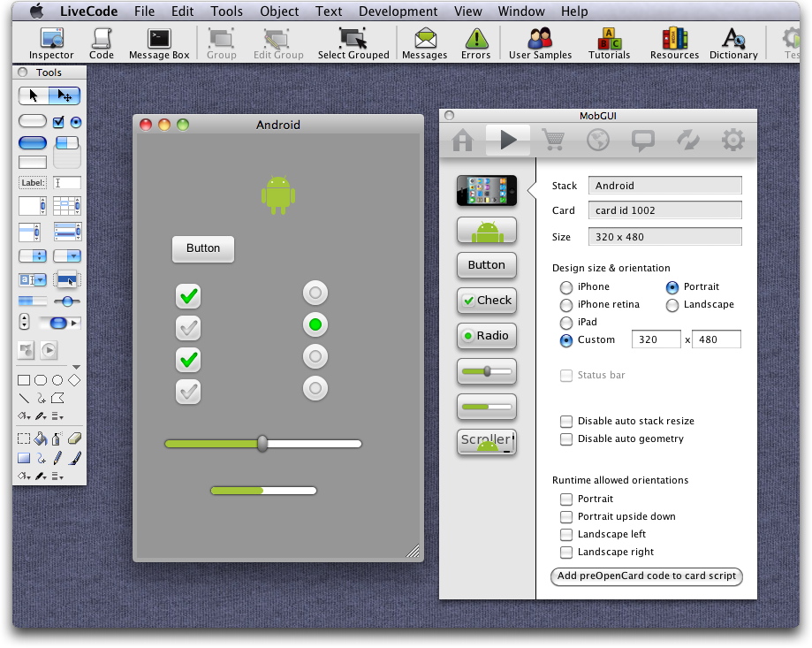The image size is (812, 648).
Task: Click Add preOpenCard code to card script
Action: click(x=646, y=576)
